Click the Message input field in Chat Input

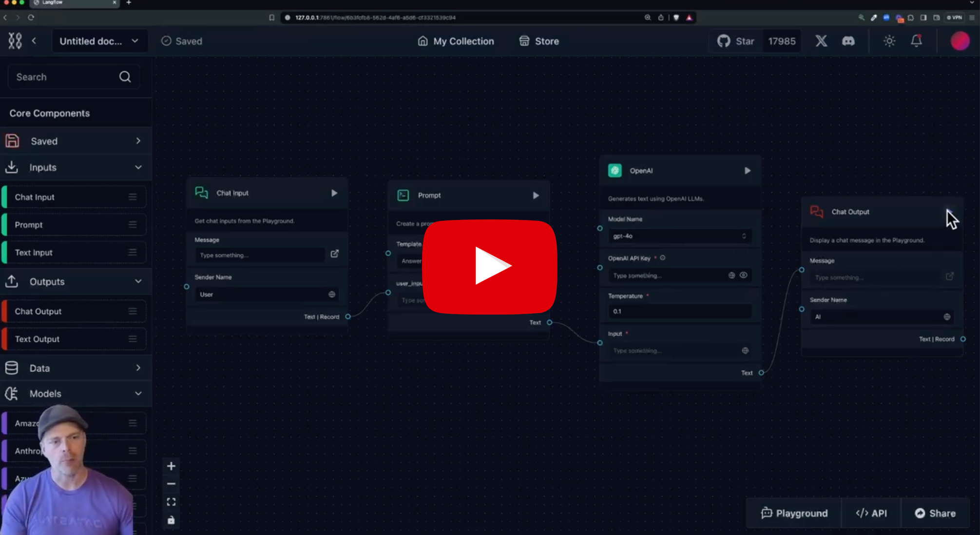260,255
